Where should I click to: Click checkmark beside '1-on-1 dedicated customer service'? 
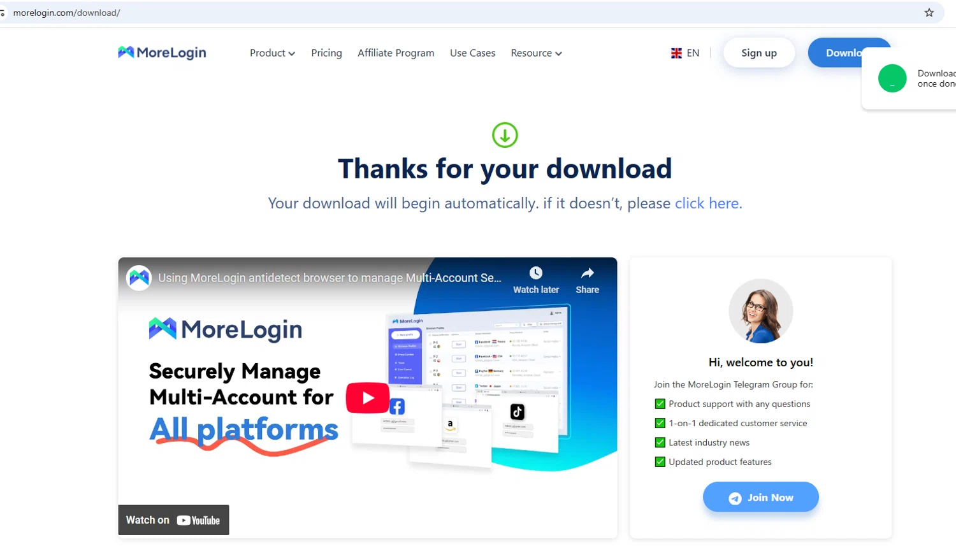[660, 423]
